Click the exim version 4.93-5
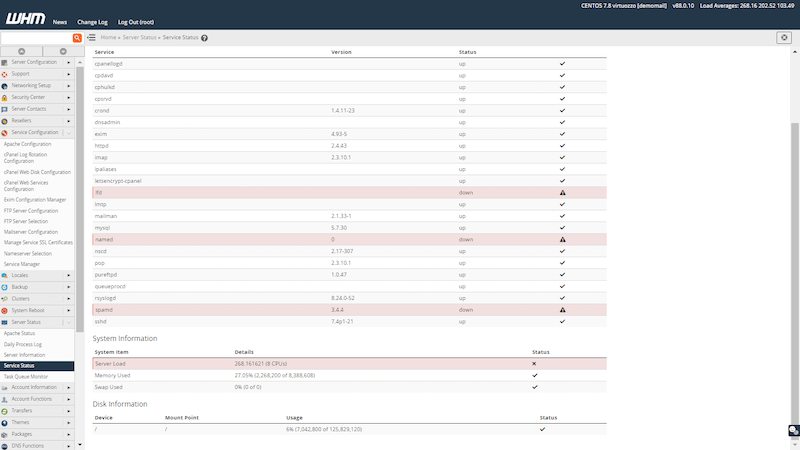The height and width of the screenshot is (450, 800). tap(339, 134)
